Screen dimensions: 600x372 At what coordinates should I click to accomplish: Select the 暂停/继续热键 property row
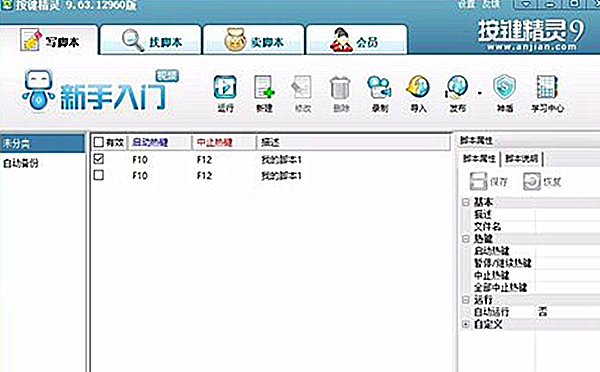point(531,263)
